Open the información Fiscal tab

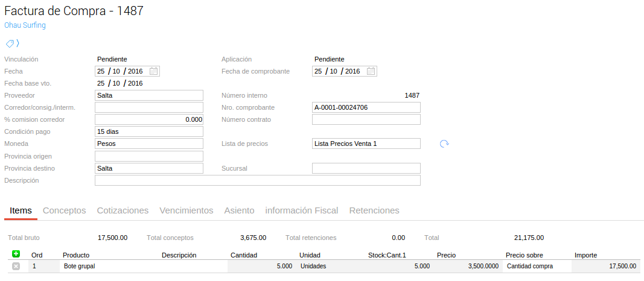301,210
